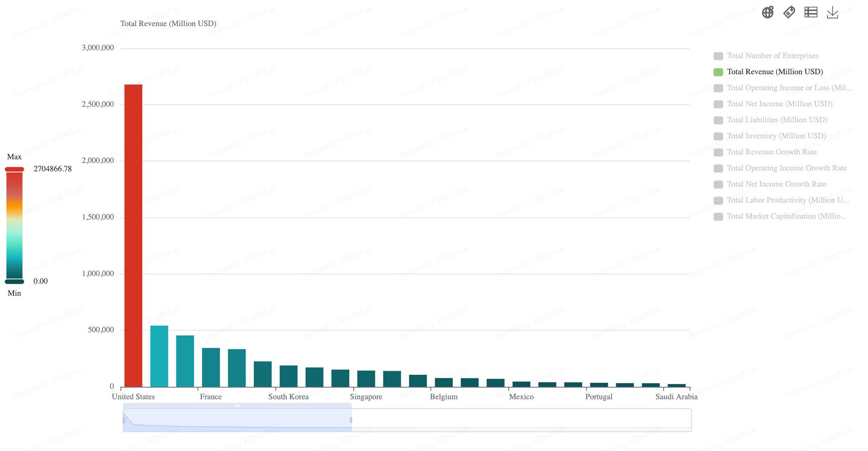Click the Min handle of color scale
868x451 pixels.
tap(14, 281)
